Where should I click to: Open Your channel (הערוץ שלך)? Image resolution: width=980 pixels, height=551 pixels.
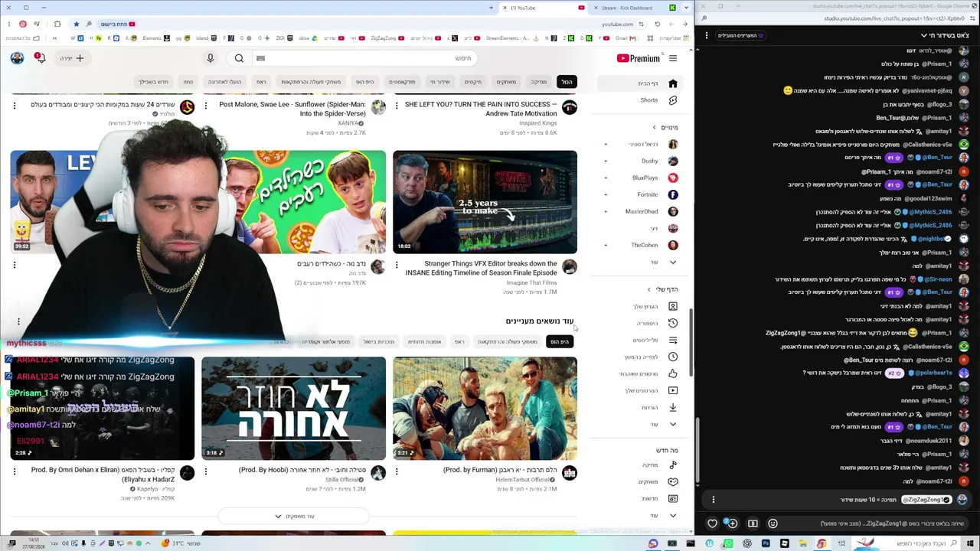click(639, 306)
